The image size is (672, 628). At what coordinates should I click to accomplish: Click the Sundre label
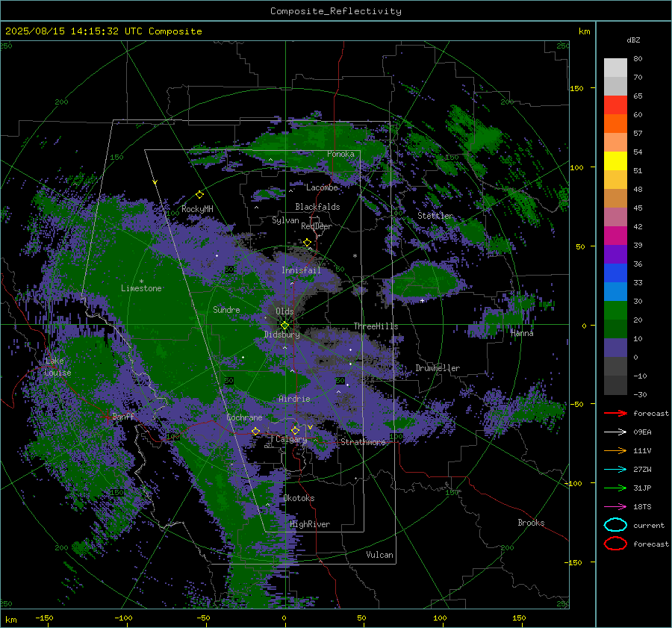[226, 309]
